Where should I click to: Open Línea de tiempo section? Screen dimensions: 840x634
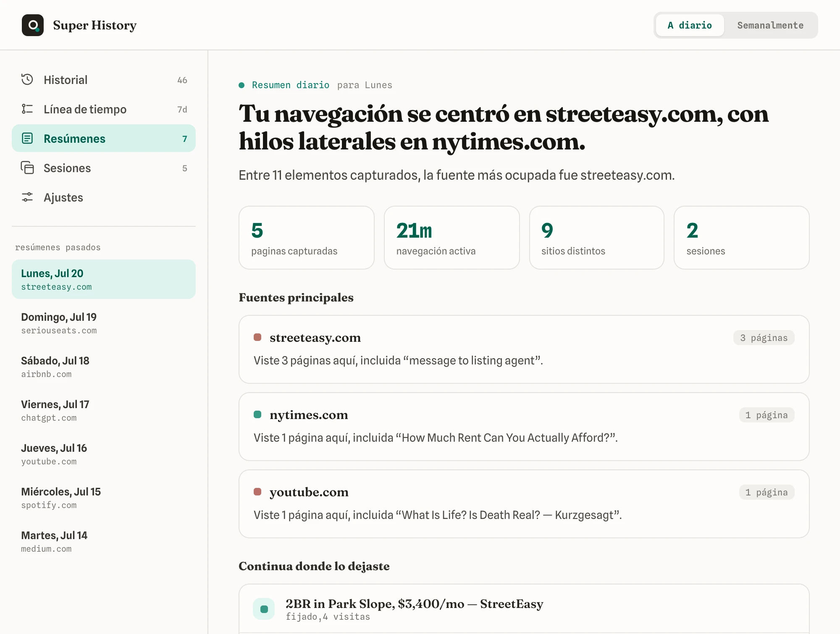click(104, 109)
